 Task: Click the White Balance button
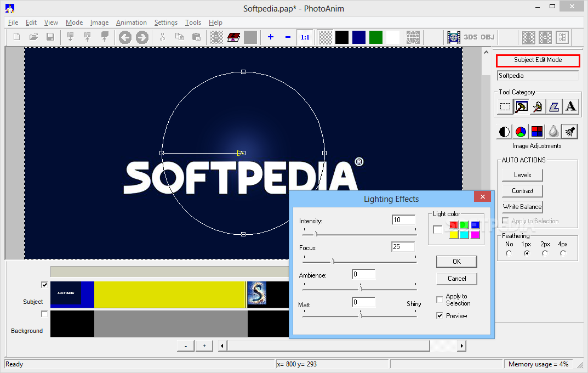coord(522,207)
